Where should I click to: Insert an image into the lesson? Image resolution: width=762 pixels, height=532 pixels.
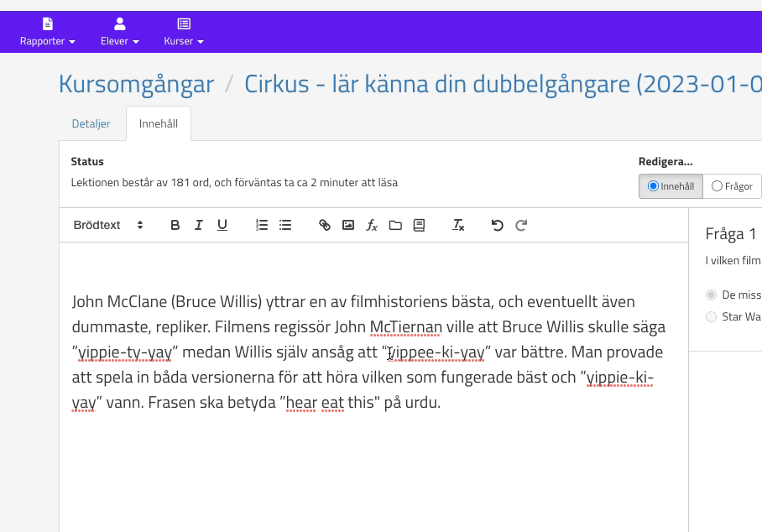pyautogui.click(x=348, y=225)
